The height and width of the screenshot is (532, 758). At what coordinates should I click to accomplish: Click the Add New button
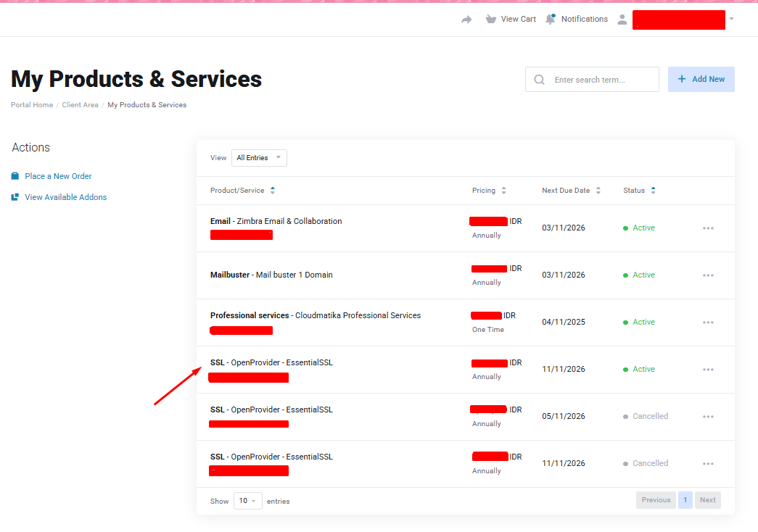pyautogui.click(x=701, y=79)
